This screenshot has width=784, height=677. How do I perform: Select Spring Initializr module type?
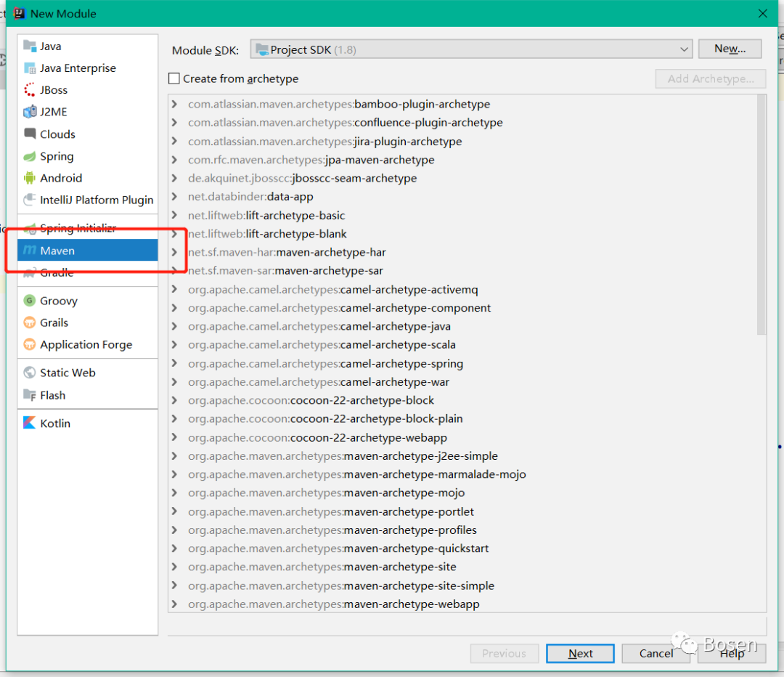click(88, 228)
